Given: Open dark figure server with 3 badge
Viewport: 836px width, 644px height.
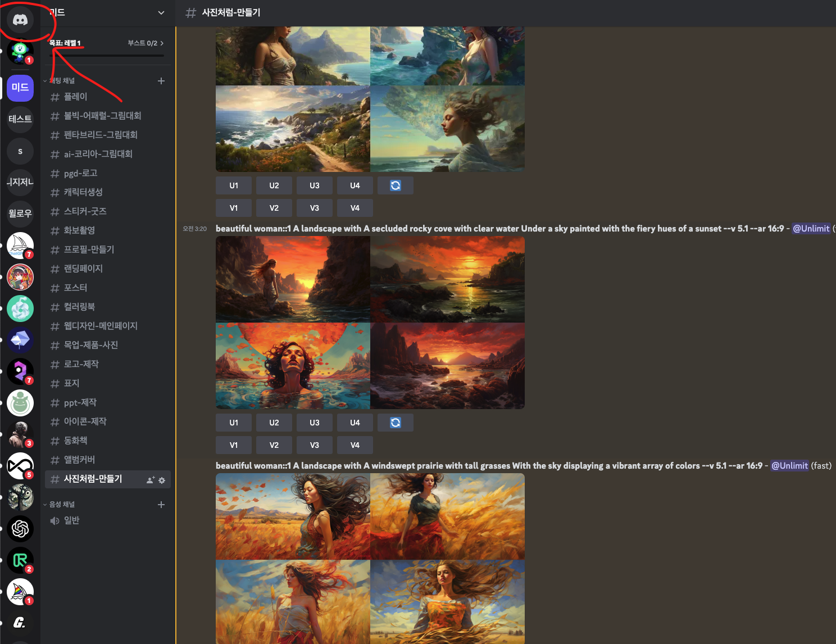Looking at the screenshot, I should pyautogui.click(x=20, y=434).
